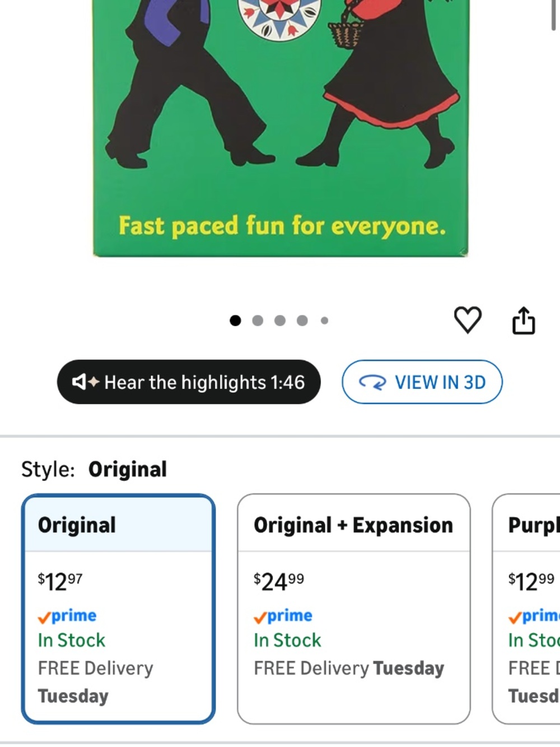The width and height of the screenshot is (560, 747).
Task: Click the $24.99 price text
Action: click(x=279, y=582)
